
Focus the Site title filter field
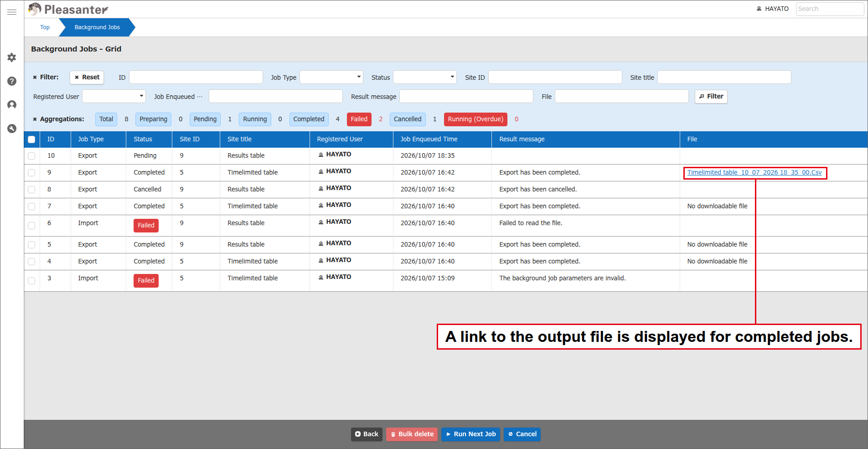click(724, 77)
